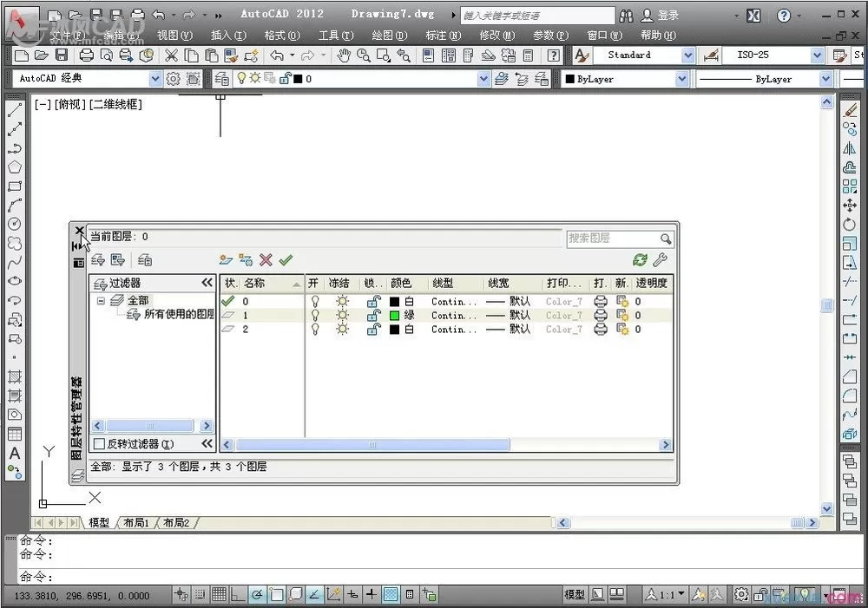This screenshot has height=608, width=868.
Task: Select the Polygon draw tool
Action: (x=15, y=167)
